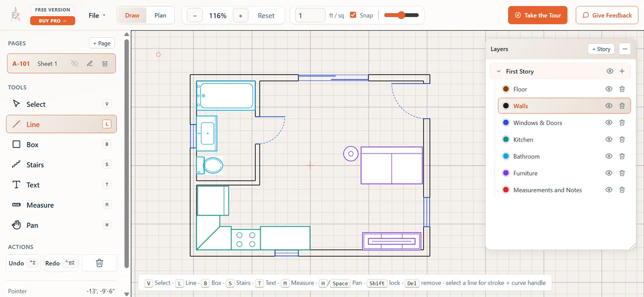Open Give Feedback

(x=607, y=15)
